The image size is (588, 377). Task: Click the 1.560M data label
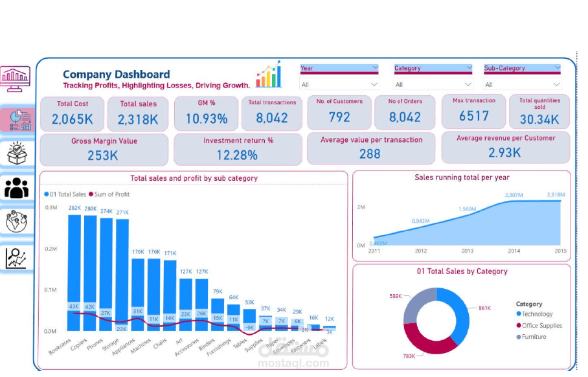coord(467,209)
